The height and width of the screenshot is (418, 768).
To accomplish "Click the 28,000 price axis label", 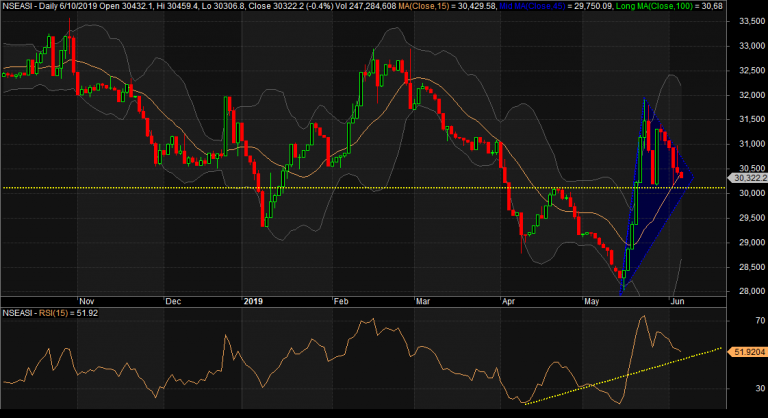I will tap(751, 291).
